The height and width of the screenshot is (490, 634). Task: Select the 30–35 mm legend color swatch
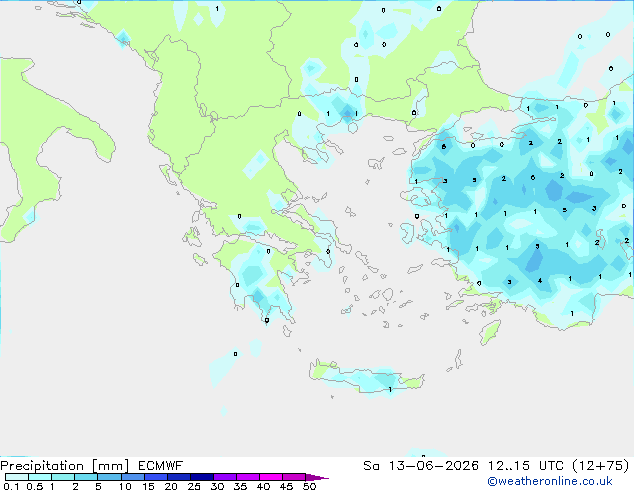[x=225, y=477]
